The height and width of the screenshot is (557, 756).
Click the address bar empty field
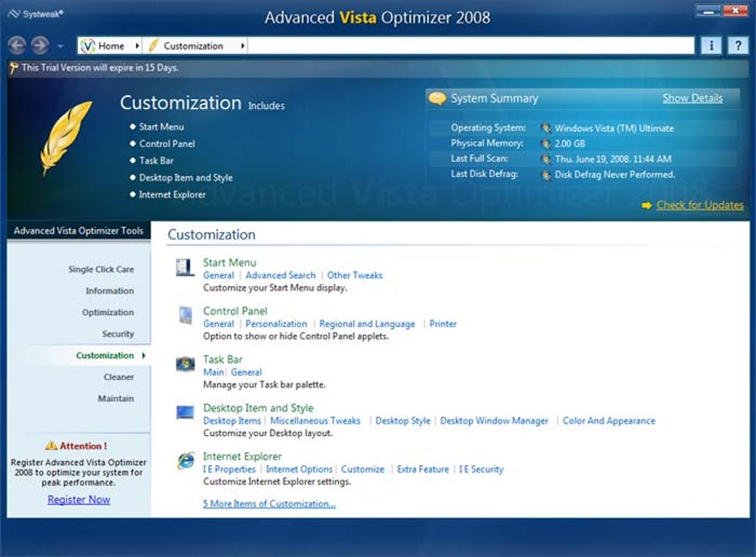click(471, 46)
